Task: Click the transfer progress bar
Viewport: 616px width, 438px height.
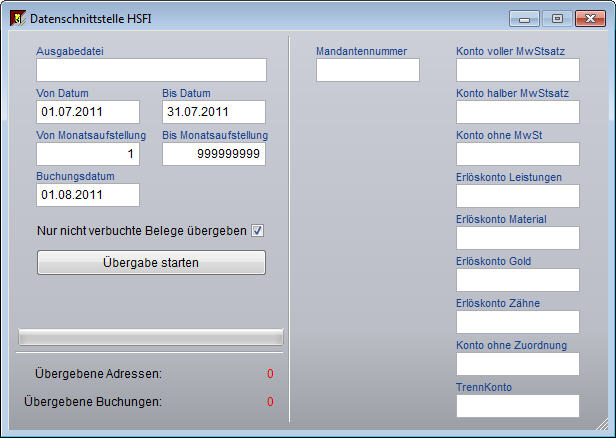Action: tap(151, 336)
